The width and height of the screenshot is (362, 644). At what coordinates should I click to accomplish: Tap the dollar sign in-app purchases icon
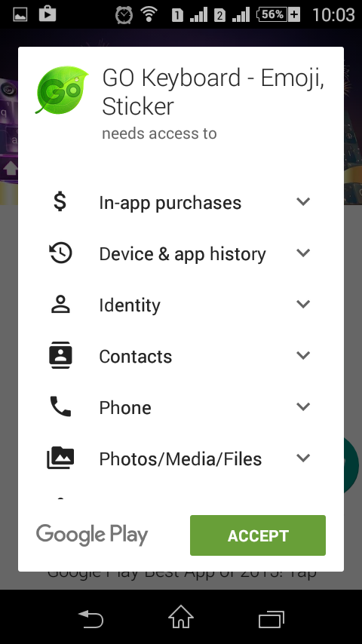click(x=60, y=201)
